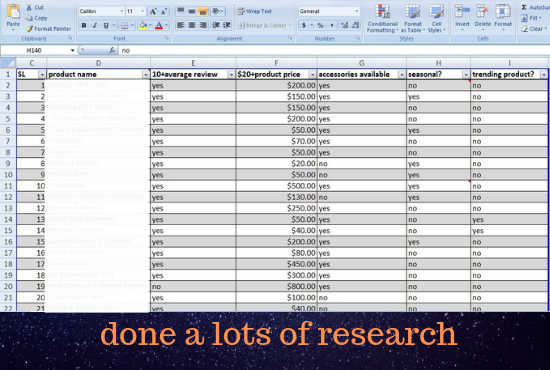Click the AutoSum sigma icon

click(x=524, y=7)
